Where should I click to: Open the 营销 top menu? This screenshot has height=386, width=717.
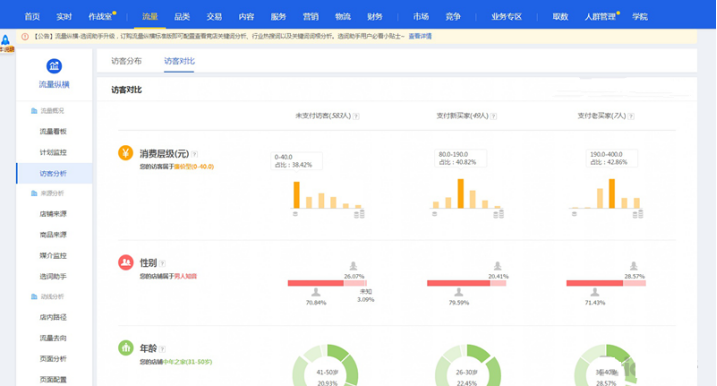coord(310,16)
